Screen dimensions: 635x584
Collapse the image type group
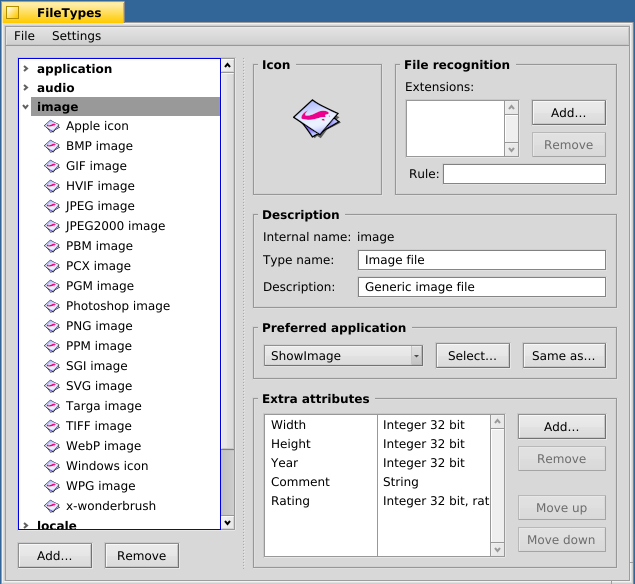(26, 107)
